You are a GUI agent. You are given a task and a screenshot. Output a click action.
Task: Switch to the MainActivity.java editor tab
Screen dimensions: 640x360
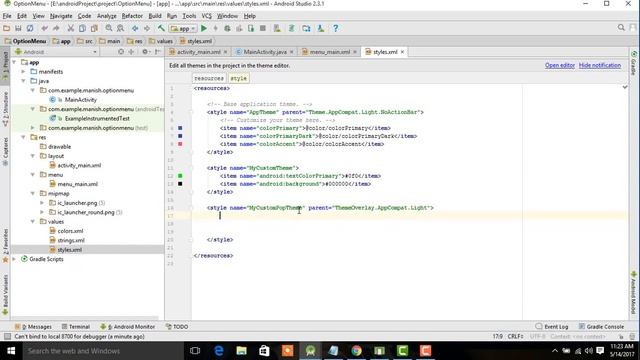(265, 52)
